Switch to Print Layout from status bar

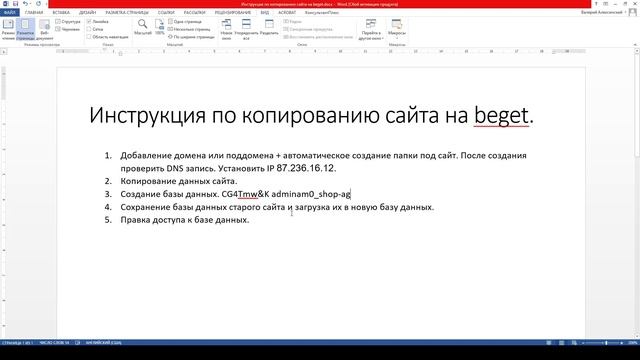tap(562, 343)
